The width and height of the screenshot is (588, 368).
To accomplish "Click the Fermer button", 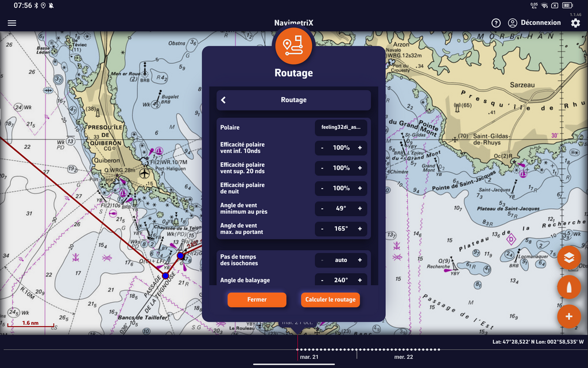I will point(257,300).
